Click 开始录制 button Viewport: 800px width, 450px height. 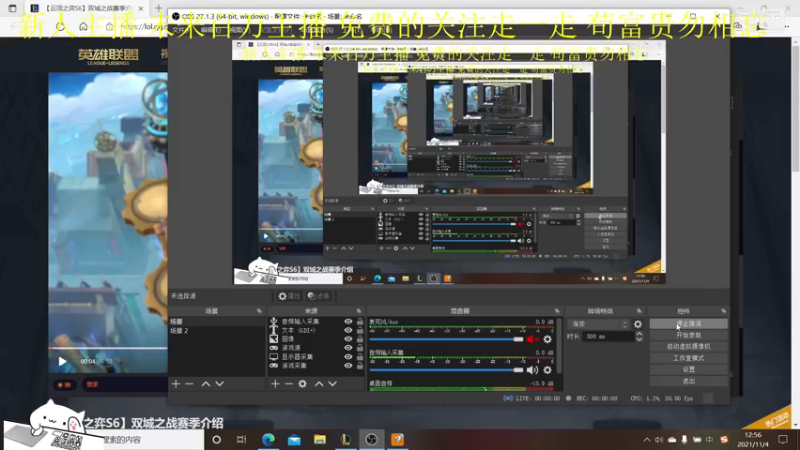[x=688, y=335]
